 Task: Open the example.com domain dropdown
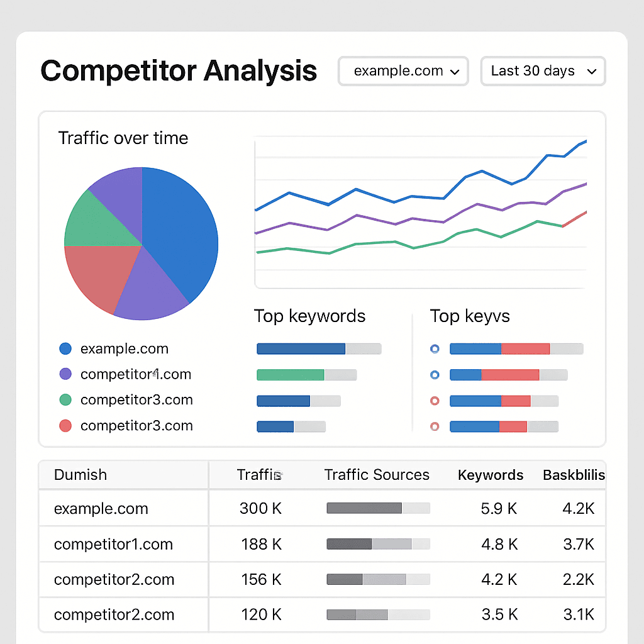[x=403, y=71]
